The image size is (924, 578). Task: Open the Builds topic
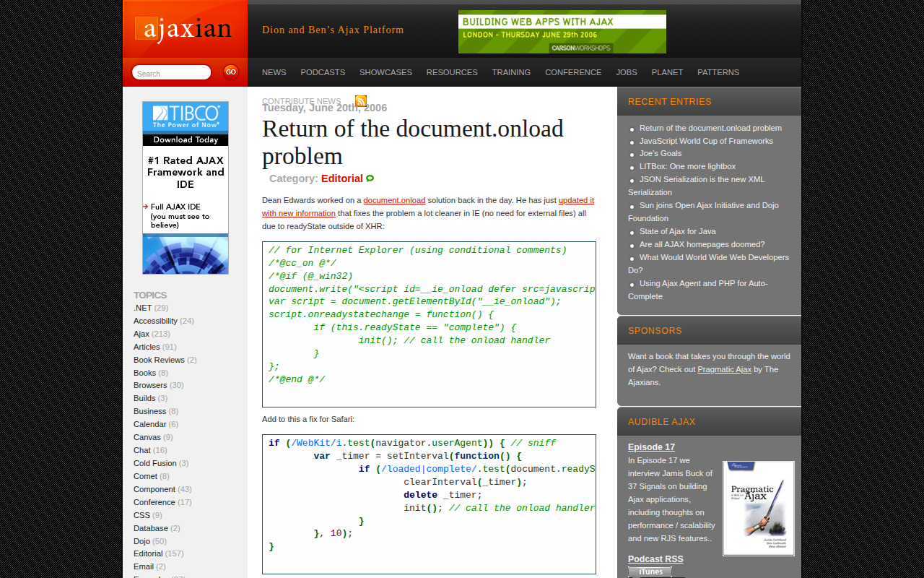144,398
